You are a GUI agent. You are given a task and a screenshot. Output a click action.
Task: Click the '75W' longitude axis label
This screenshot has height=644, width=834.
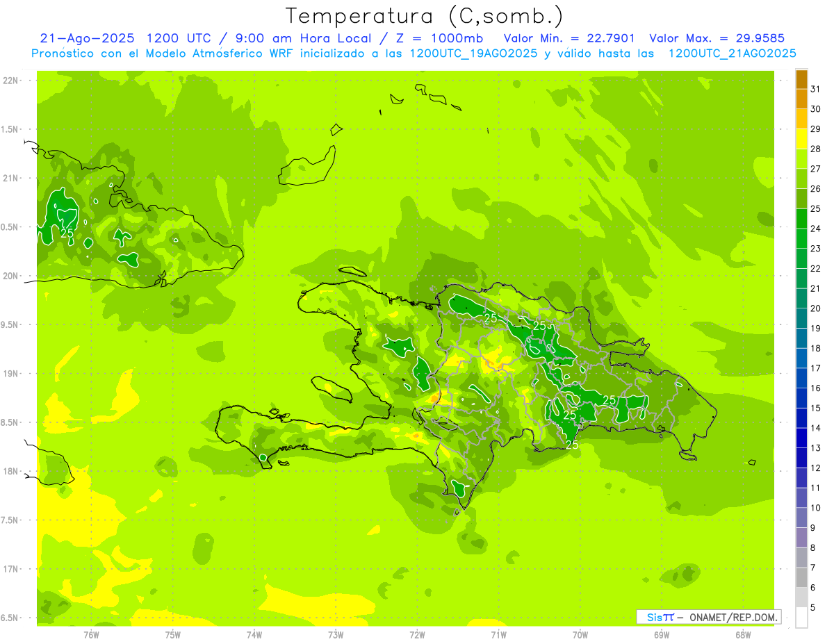tap(173, 635)
